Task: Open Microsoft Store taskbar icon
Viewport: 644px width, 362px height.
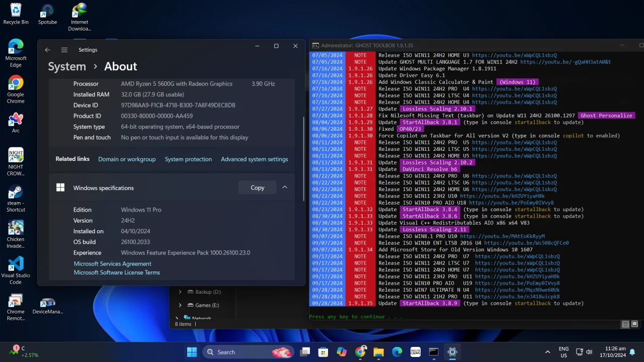Action: [x=323, y=352]
